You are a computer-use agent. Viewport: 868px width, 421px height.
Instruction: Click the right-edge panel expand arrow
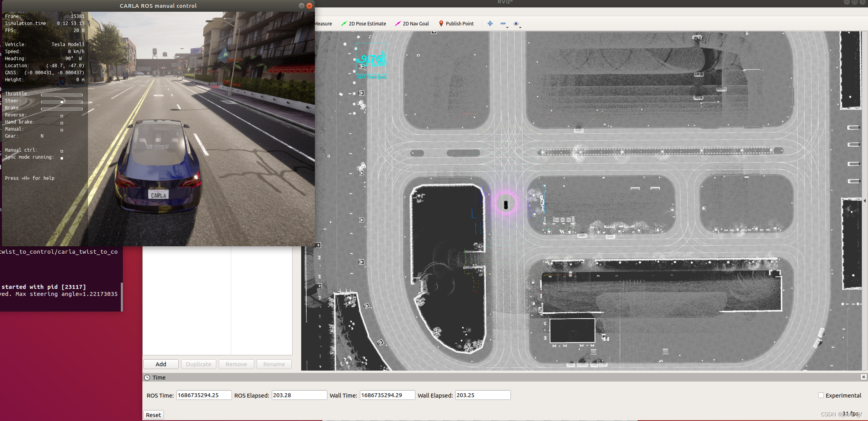(864, 201)
